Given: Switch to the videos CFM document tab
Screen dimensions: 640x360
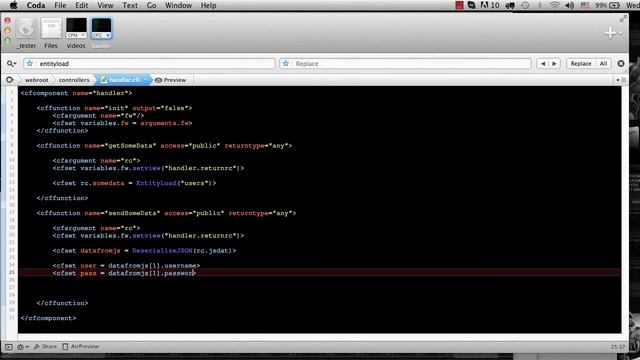Looking at the screenshot, I should 76,29.
